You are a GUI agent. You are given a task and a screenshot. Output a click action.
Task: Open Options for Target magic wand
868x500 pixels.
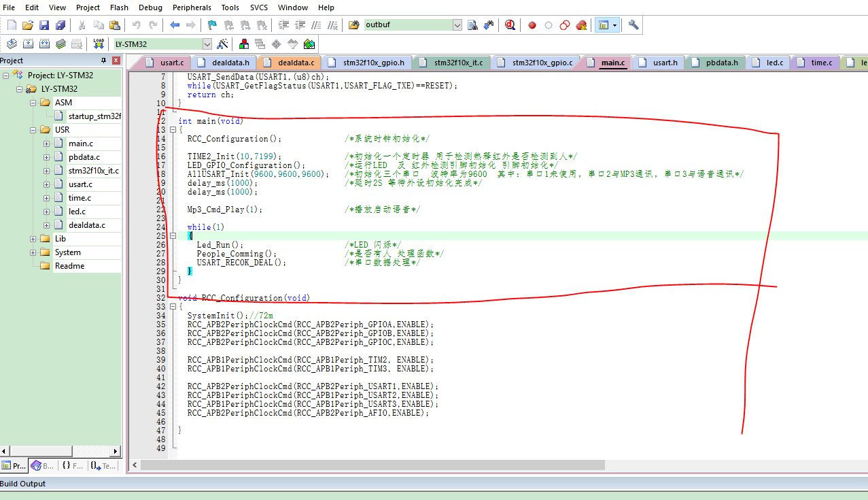(222, 44)
